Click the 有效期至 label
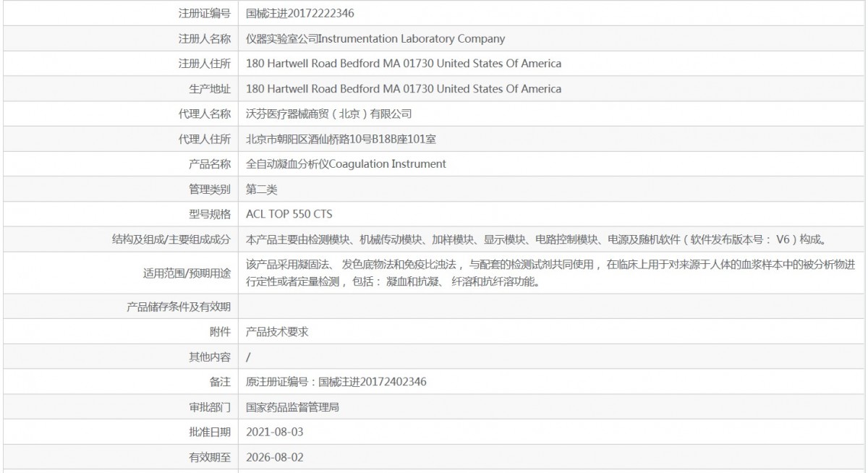The width and height of the screenshot is (868, 473). click(210, 457)
